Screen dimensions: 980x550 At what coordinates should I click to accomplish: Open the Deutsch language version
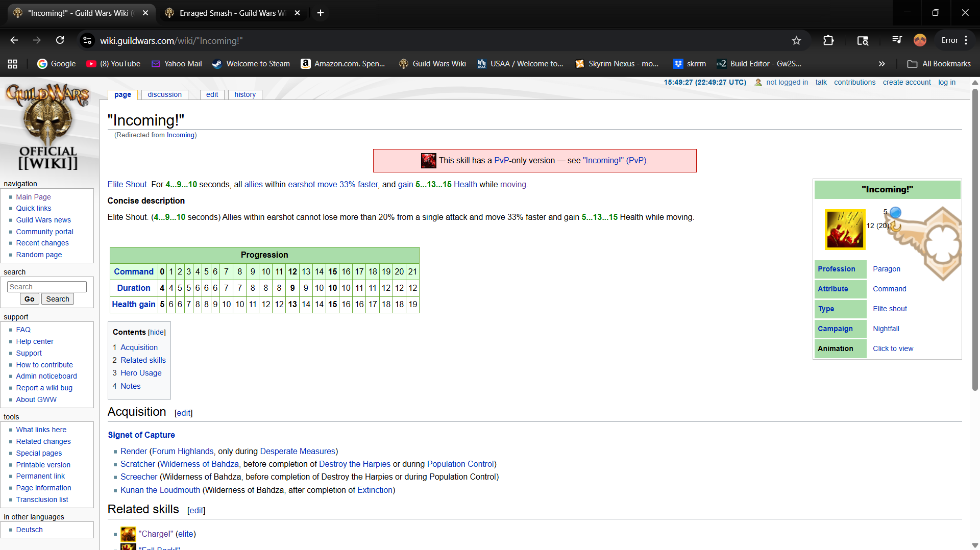30,530
